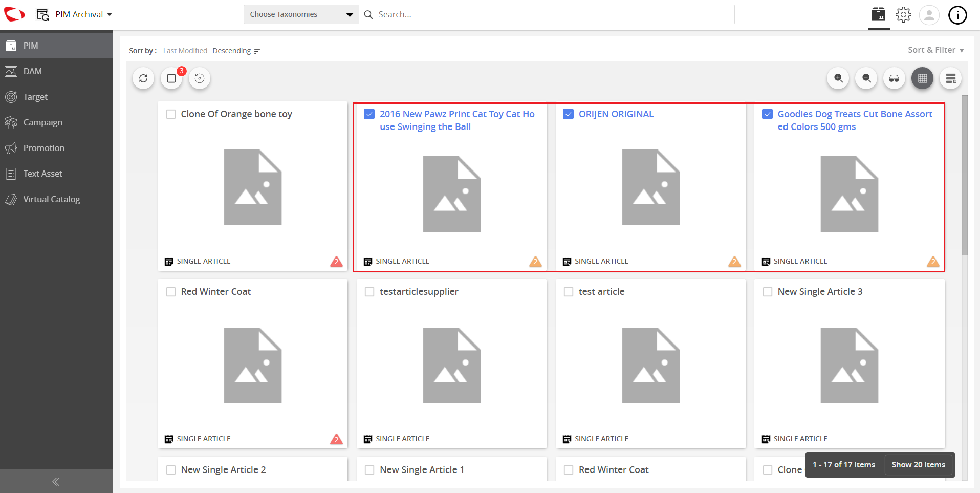Open Campaign in the sidebar

coord(56,122)
